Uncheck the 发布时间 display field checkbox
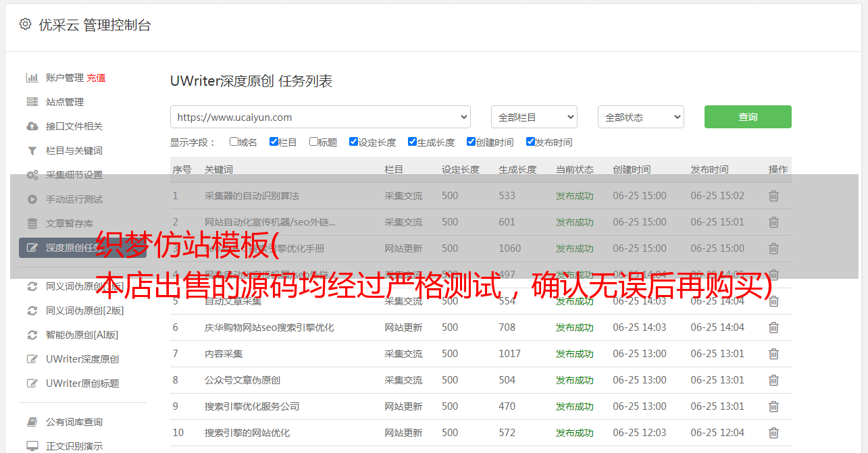This screenshot has height=453, width=868. coord(530,142)
